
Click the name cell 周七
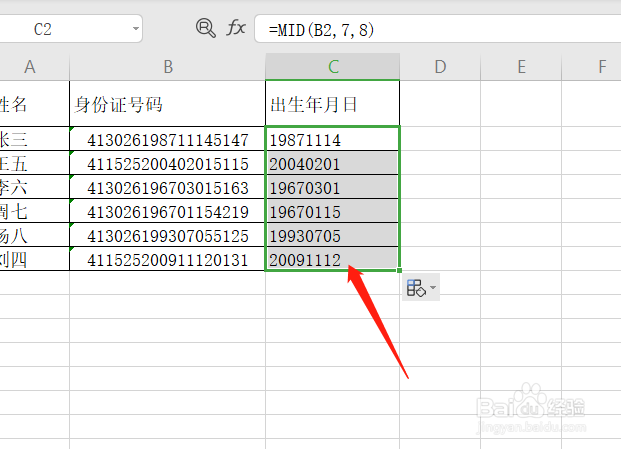point(34,211)
